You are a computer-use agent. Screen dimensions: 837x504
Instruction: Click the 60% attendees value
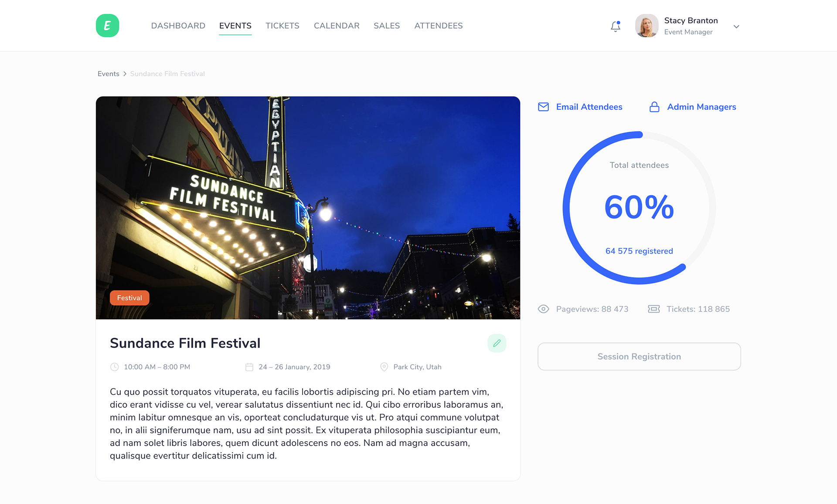coord(639,207)
